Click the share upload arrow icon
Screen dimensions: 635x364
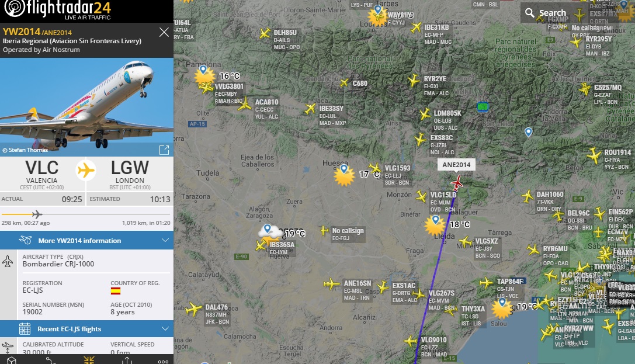tap(127, 360)
